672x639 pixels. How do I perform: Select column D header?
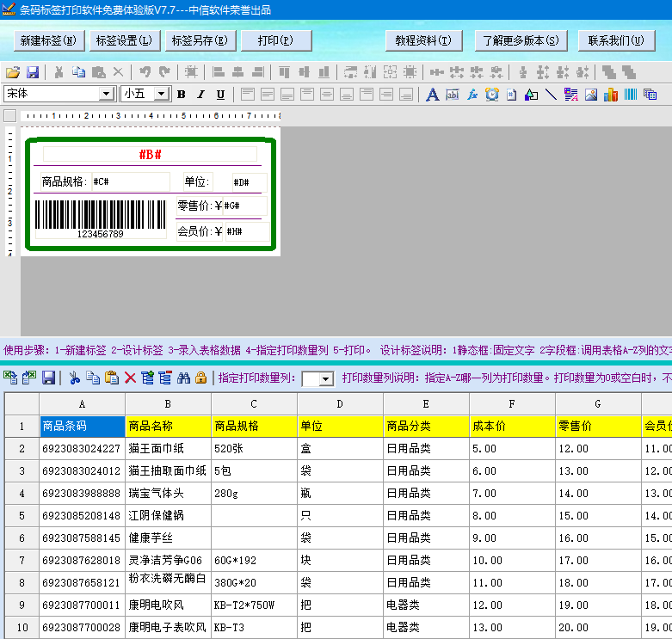click(x=340, y=404)
